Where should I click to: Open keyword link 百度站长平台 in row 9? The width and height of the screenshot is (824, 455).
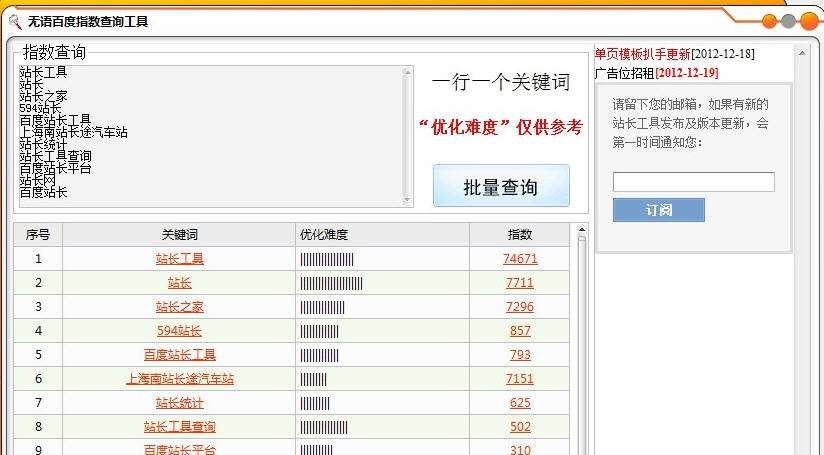point(180,450)
